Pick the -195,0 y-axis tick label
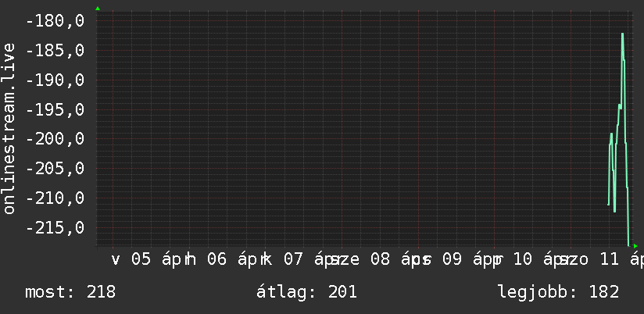The image size is (644, 314). tap(55, 110)
